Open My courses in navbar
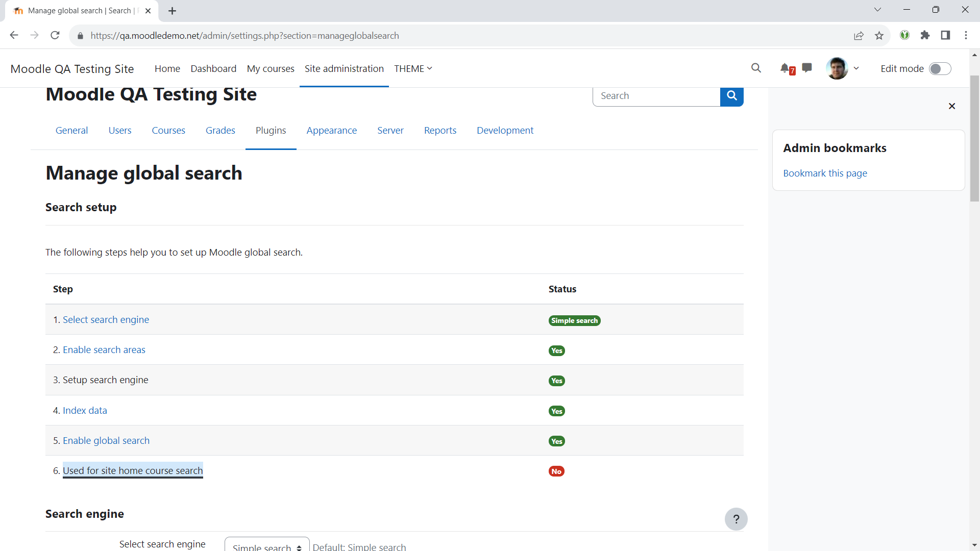980x551 pixels. click(x=271, y=68)
